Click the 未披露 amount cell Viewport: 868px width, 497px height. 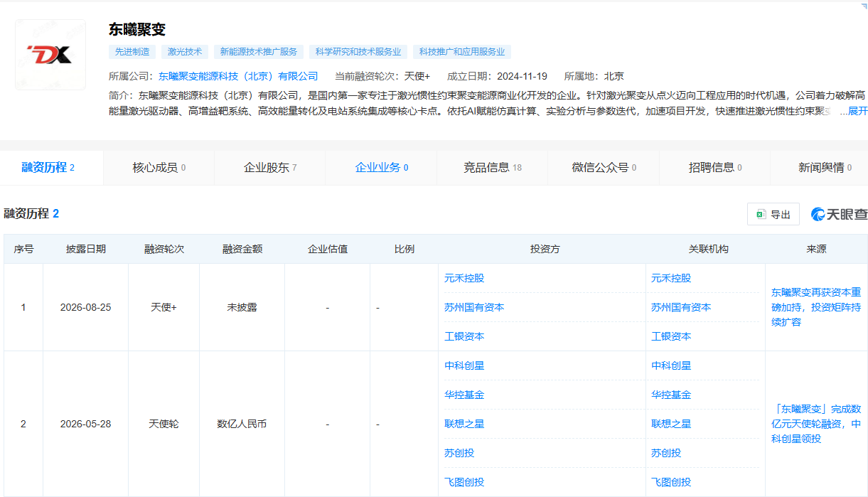click(242, 307)
